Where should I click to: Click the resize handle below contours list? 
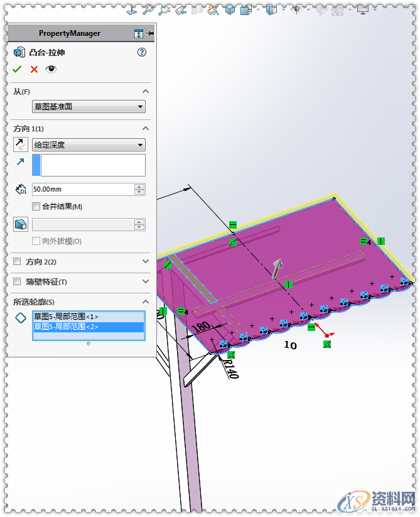pos(89,344)
